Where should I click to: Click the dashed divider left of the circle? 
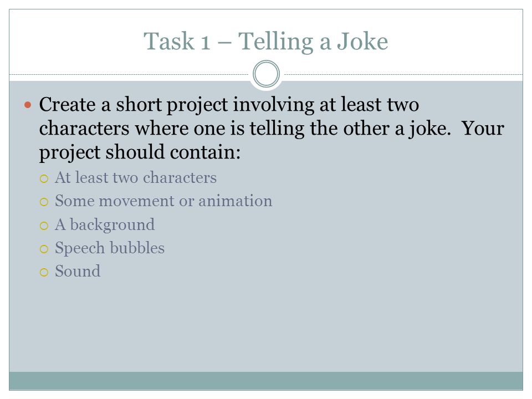coord(129,74)
